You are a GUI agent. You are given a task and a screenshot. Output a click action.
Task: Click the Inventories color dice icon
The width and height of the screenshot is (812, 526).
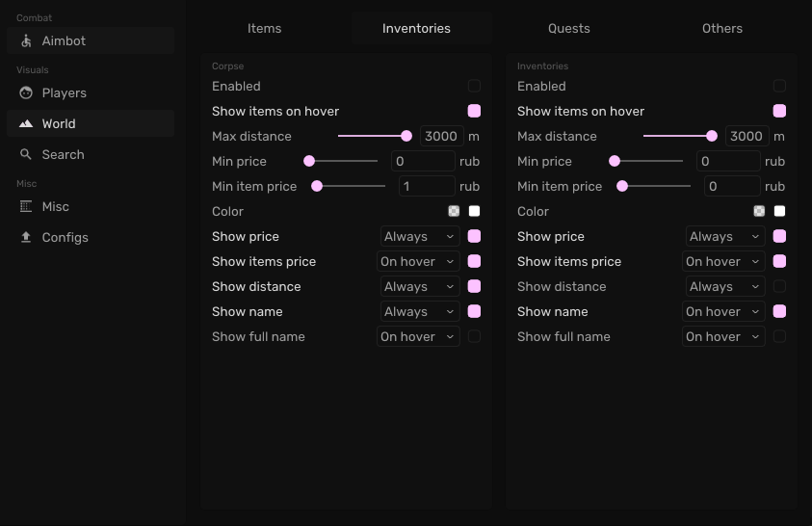(759, 211)
